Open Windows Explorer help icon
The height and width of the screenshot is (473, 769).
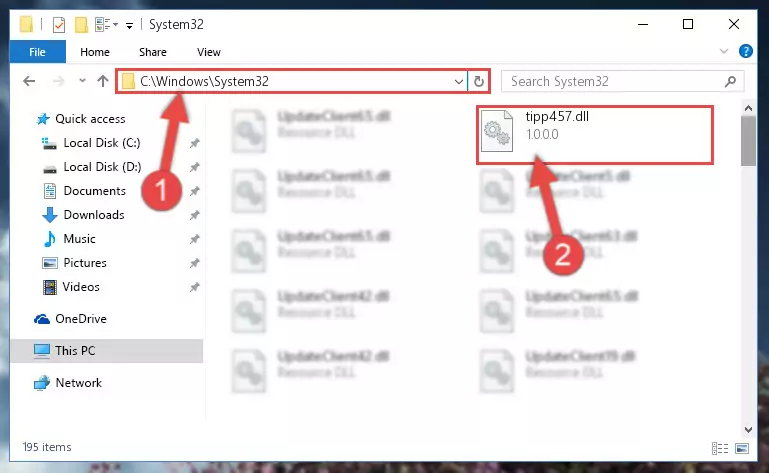click(745, 52)
